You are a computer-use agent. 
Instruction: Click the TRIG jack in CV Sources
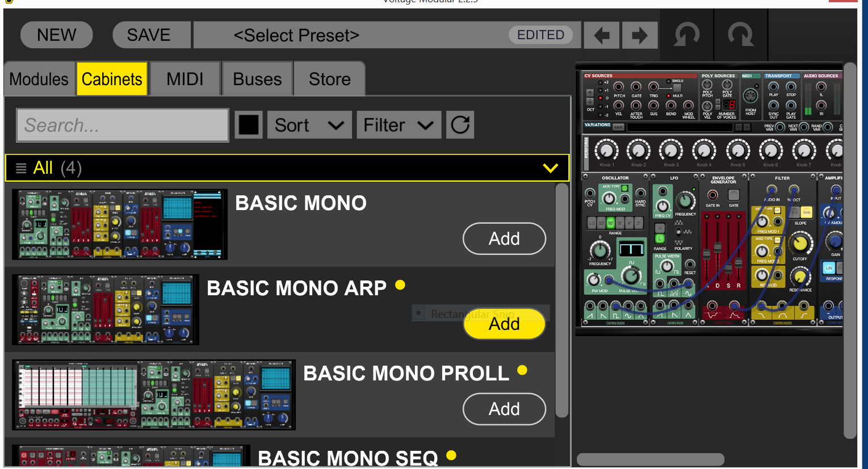653,87
